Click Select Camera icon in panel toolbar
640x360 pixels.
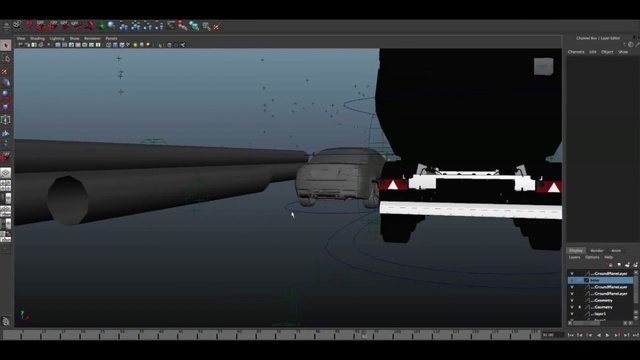pos(20,45)
